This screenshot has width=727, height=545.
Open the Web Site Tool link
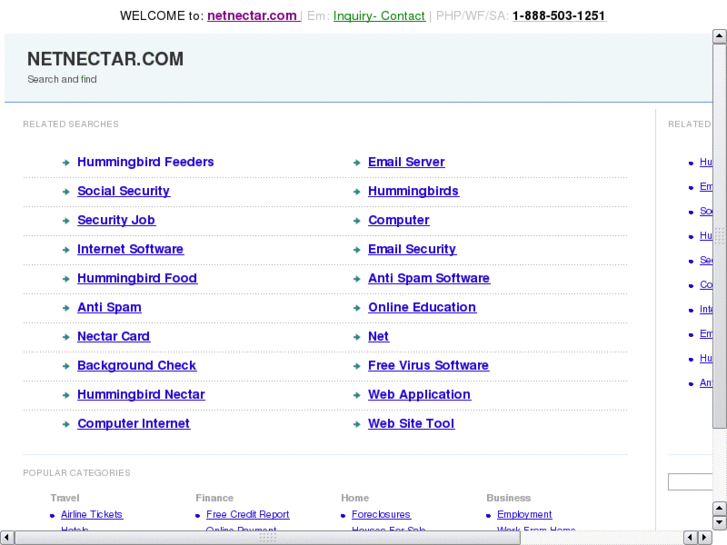411,423
